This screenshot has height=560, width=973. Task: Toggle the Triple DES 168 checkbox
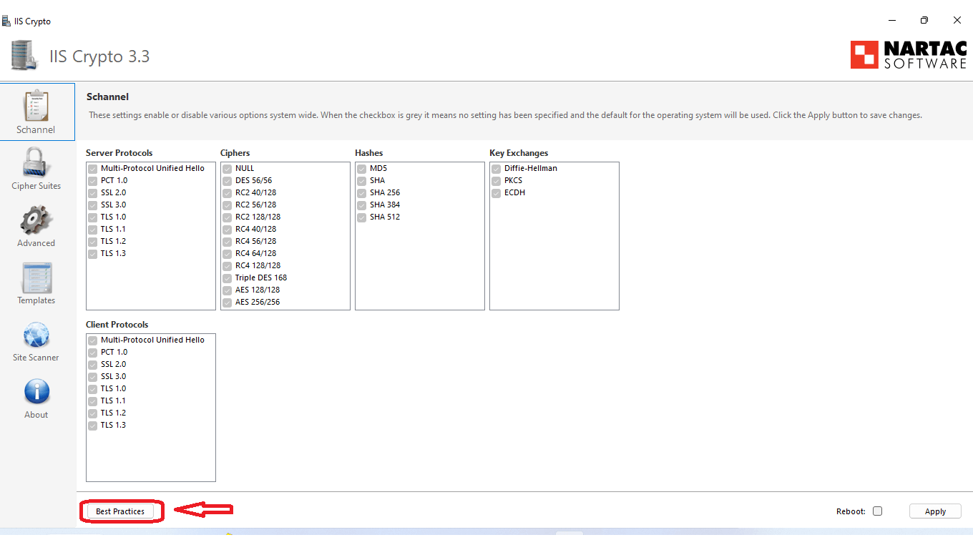point(227,278)
